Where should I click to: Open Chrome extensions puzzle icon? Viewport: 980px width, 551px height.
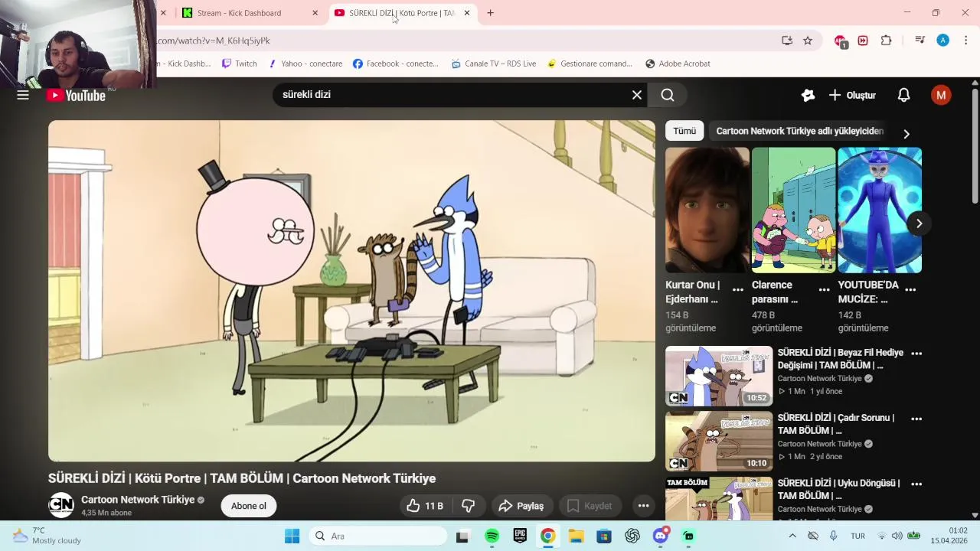click(887, 41)
